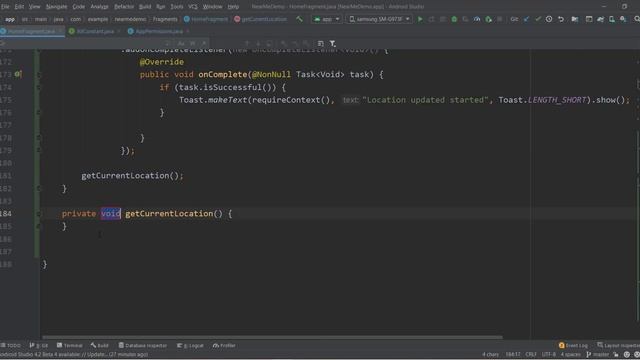Run the app with the green play button
The width and height of the screenshot is (640, 360).
coord(420,19)
